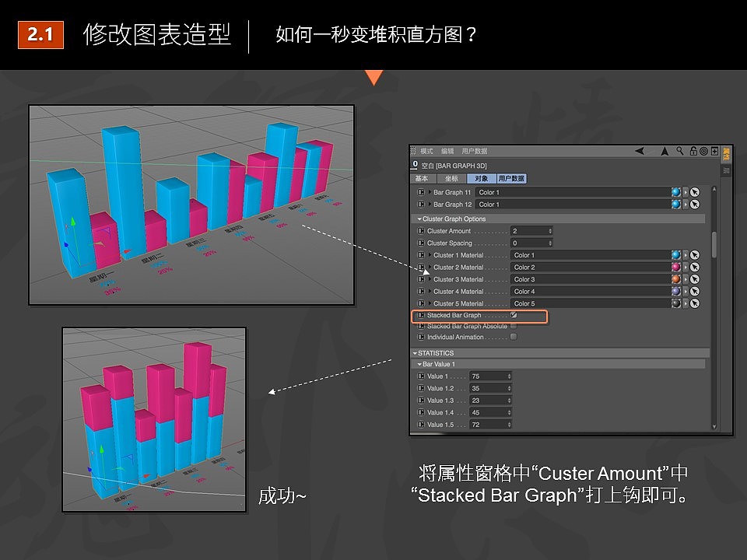Click the clustered bar chart viewport image

click(x=191, y=205)
